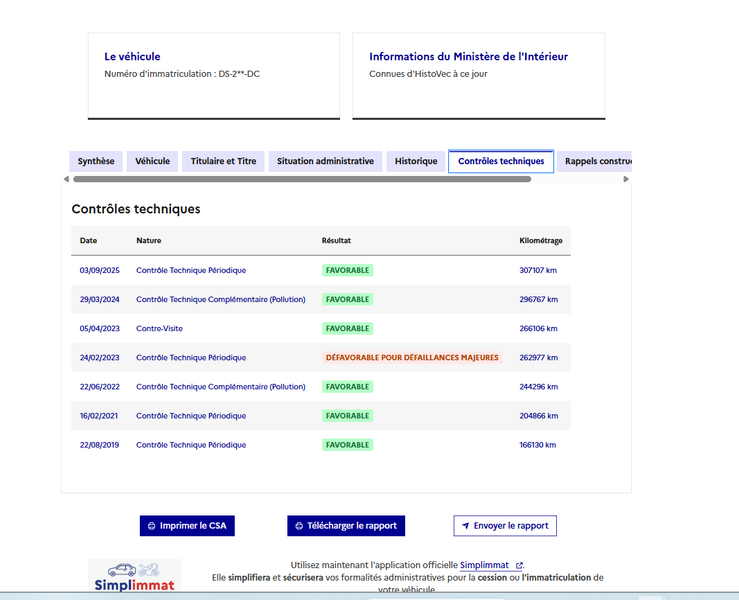Click the 307107 km mileage value
This screenshot has width=739, height=600.
[538, 270]
